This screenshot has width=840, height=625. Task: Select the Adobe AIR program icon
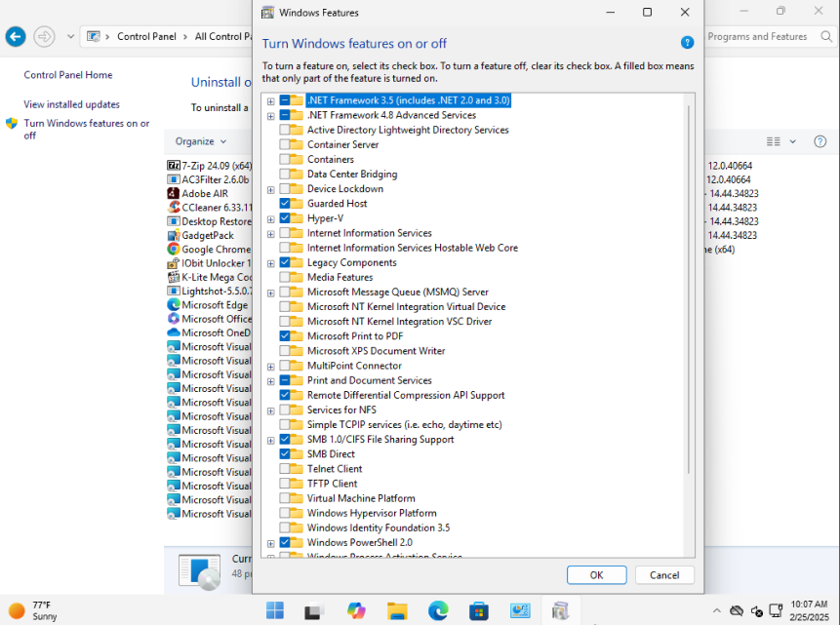click(173, 193)
